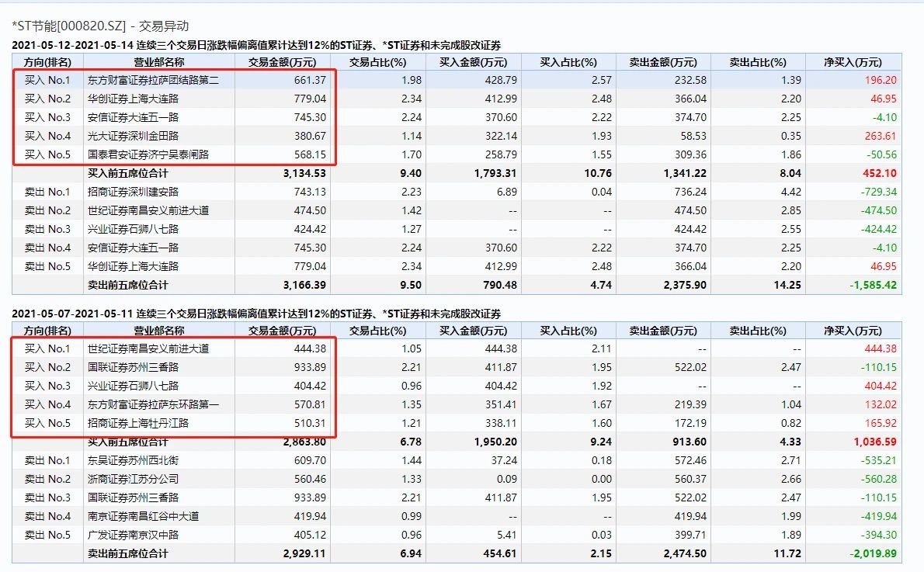Click net buy value 263.61
Viewport: 924px width, 572px height.
point(881,136)
